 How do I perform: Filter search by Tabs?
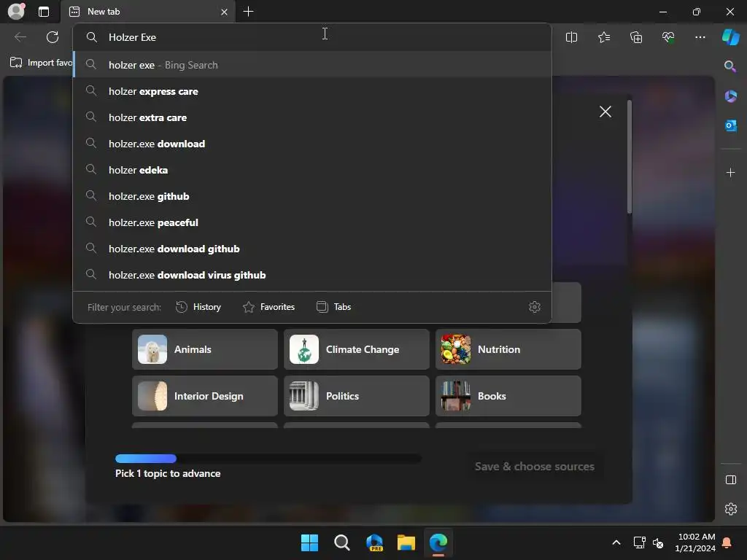tap(333, 307)
